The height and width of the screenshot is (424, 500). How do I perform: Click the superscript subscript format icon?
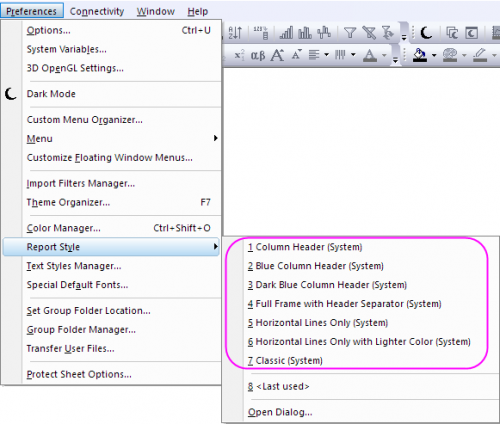239,55
